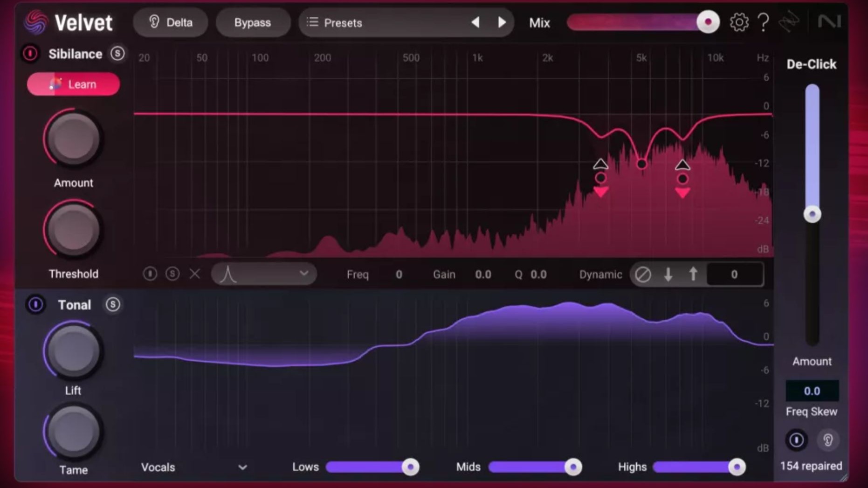Remove selected EQ band with X
The image size is (868, 488).
[195, 274]
